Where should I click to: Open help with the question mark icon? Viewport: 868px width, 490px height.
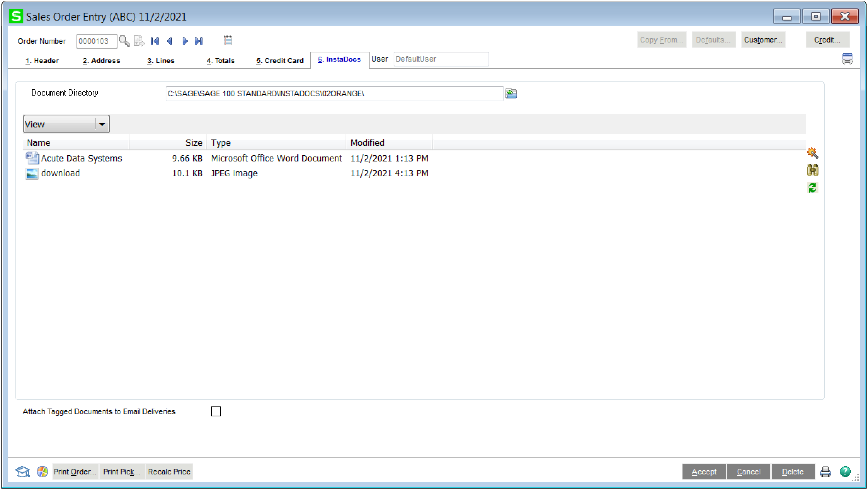(x=845, y=472)
